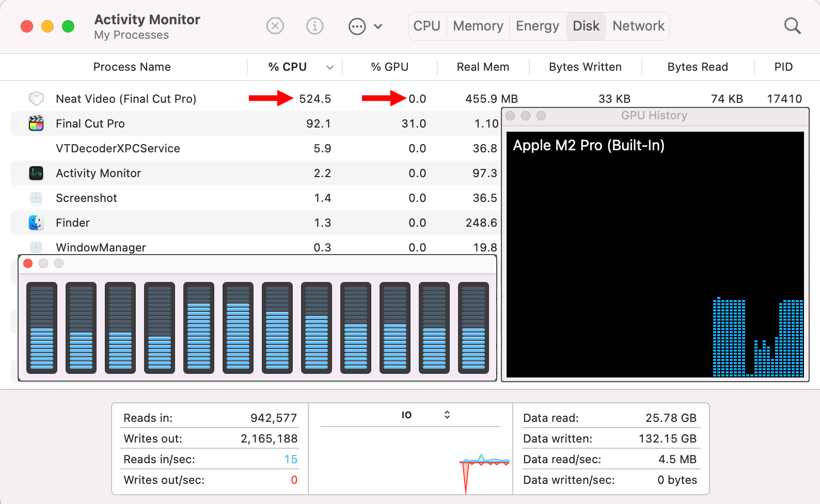The image size is (820, 504).
Task: Switch to the Memory tab
Action: click(478, 26)
